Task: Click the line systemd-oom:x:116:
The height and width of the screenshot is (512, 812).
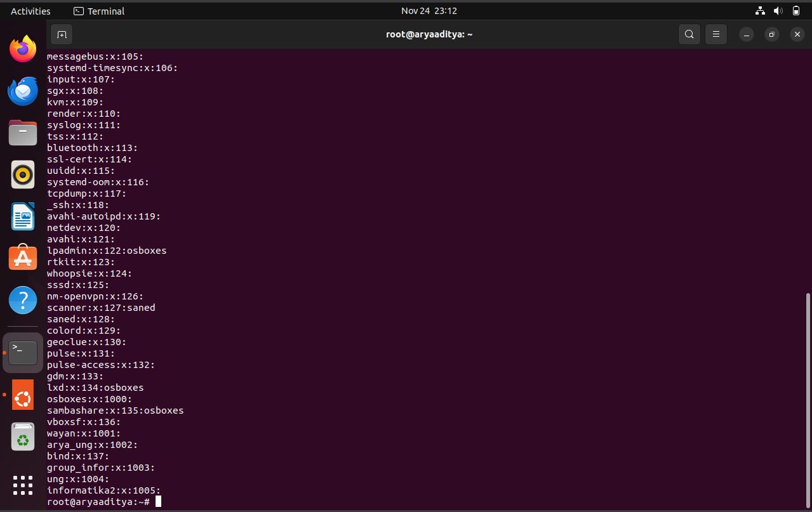Action: pos(98,182)
